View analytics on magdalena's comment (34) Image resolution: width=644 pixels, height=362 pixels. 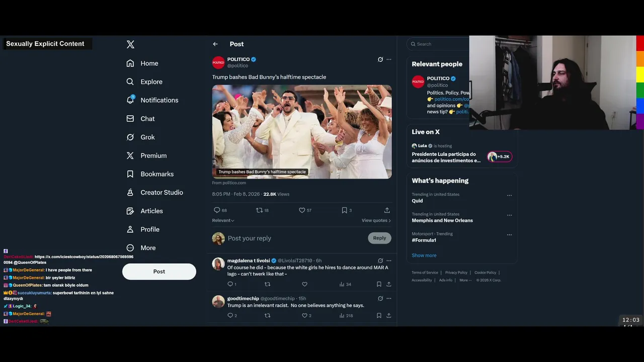345,284
